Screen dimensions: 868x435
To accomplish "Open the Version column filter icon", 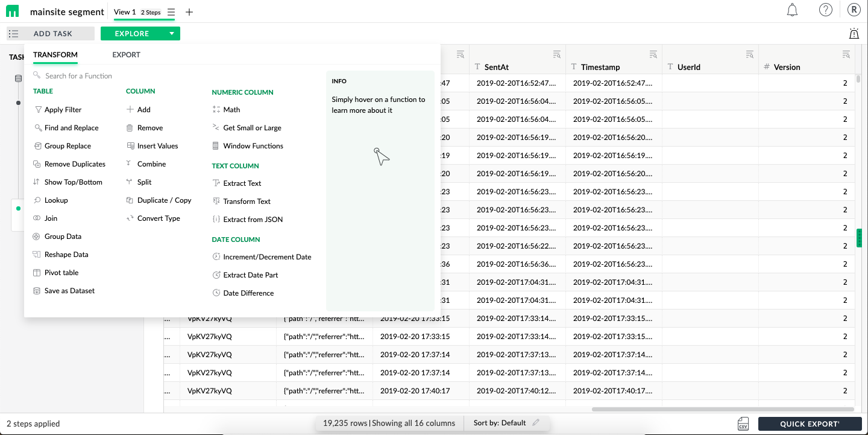I will click(x=846, y=55).
